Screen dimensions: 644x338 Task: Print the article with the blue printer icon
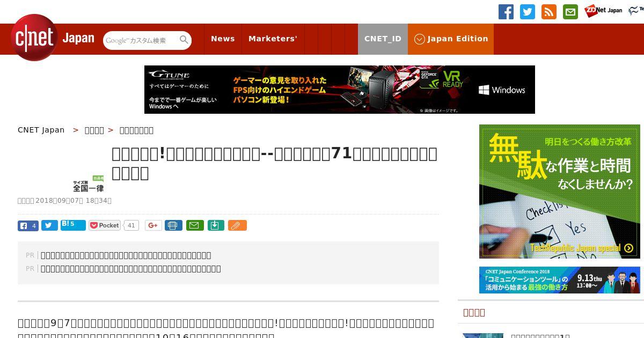[x=173, y=225]
